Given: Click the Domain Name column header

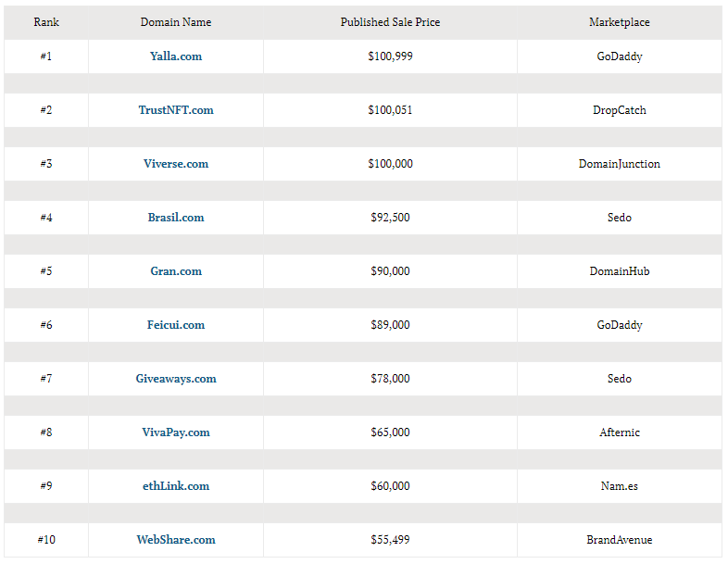Looking at the screenshot, I should (175, 22).
